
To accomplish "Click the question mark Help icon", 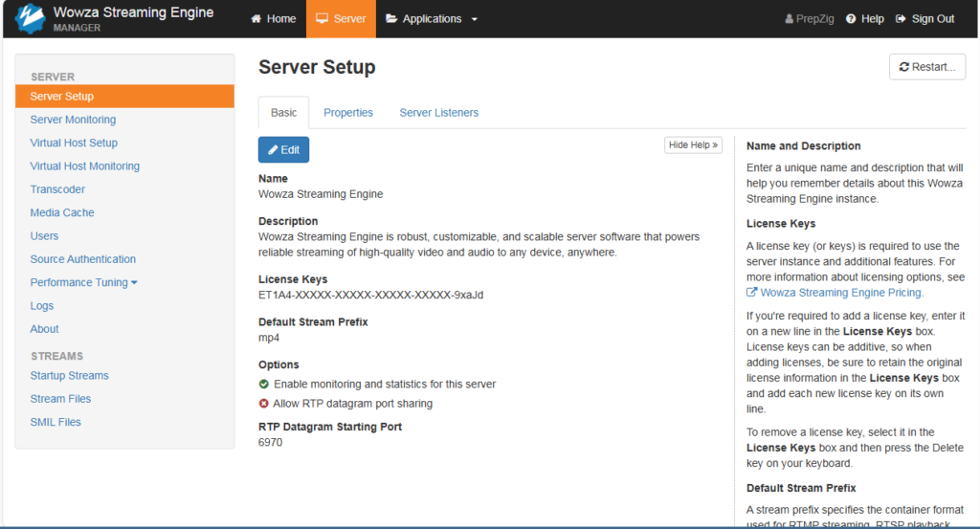I will pos(851,19).
